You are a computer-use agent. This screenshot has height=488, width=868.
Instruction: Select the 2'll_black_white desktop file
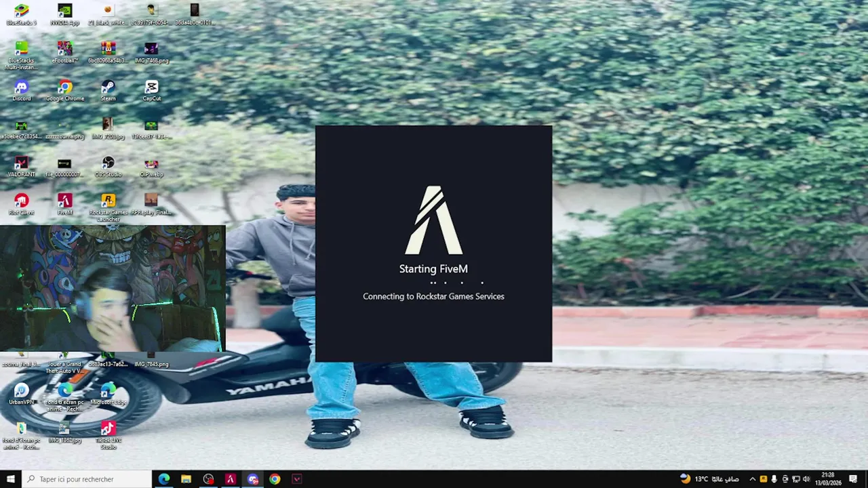pyautogui.click(x=108, y=14)
